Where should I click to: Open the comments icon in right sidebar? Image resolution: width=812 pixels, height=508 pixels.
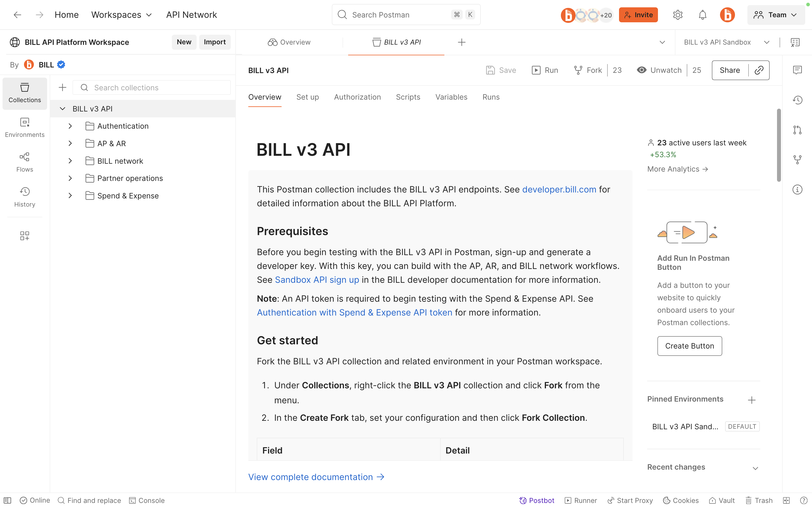(x=797, y=70)
